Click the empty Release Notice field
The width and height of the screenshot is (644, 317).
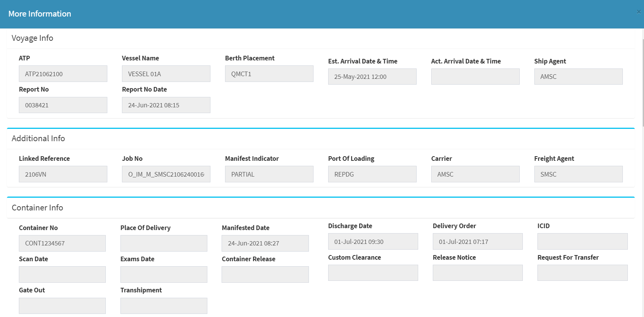tap(478, 273)
